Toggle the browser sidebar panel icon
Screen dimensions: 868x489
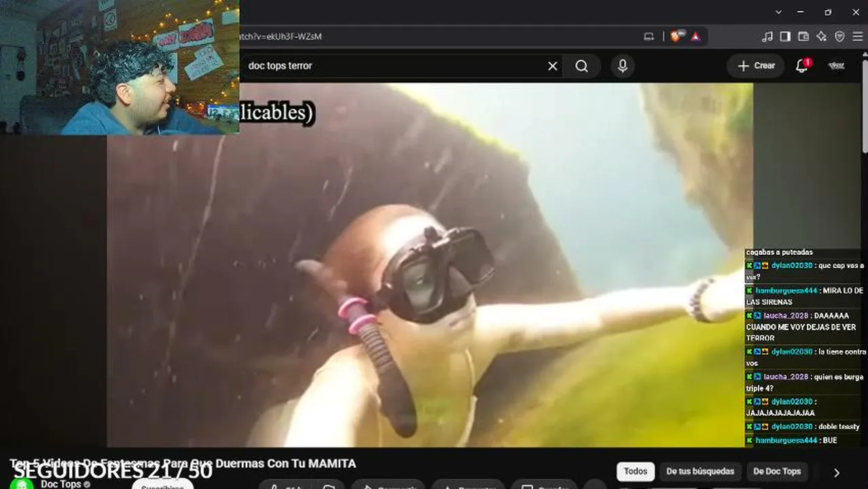[x=785, y=37]
